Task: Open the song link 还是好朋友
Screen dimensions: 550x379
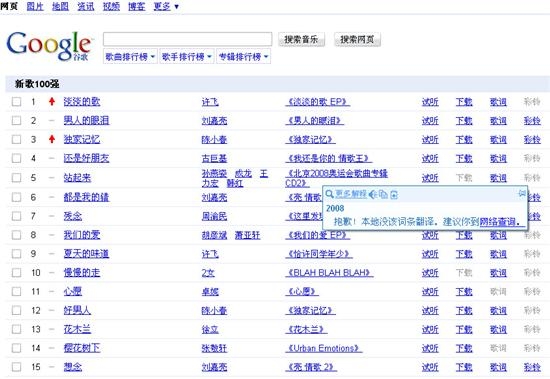Action: coord(86,158)
